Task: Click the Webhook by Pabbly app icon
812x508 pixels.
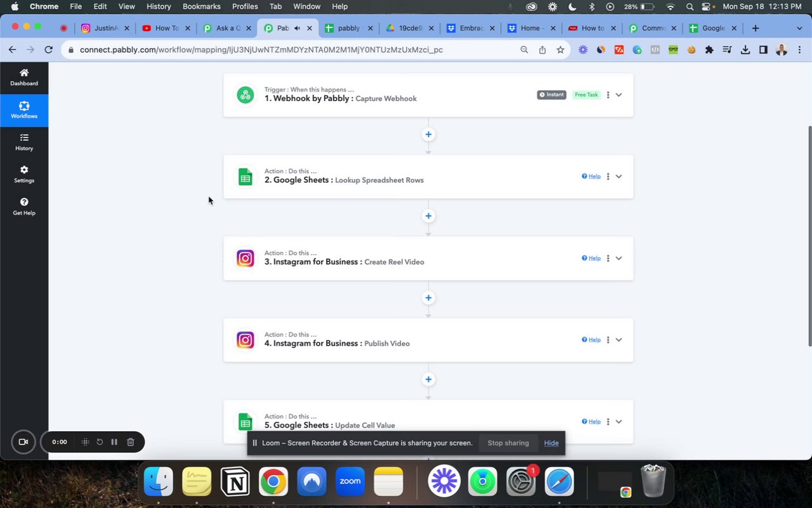Action: 246,95
